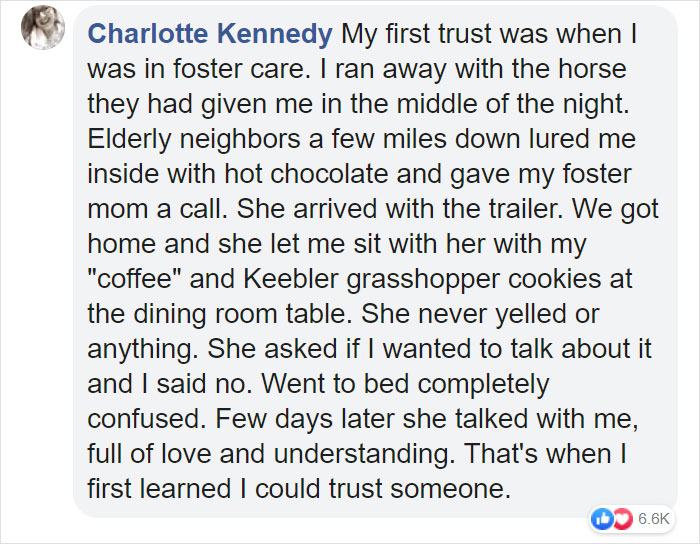The image size is (700, 544).
Task: Open the 6.6K reactions count
Action: point(654,519)
